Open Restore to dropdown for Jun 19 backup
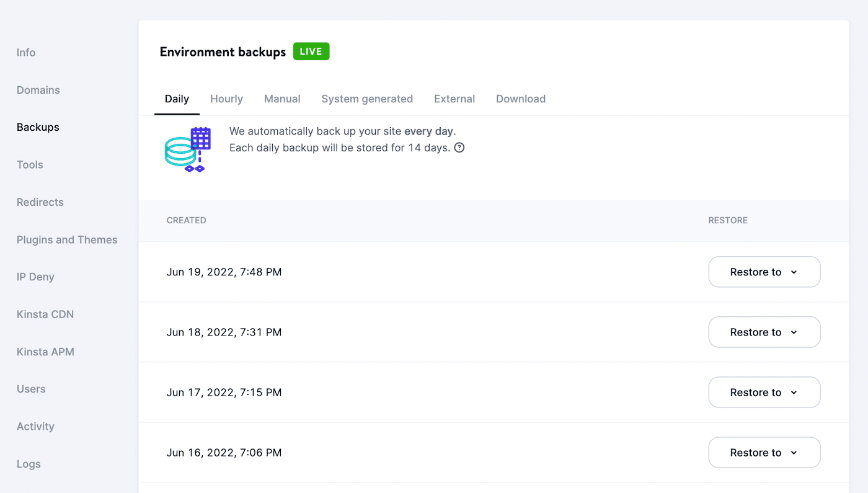This screenshot has height=493, width=868. coord(764,272)
